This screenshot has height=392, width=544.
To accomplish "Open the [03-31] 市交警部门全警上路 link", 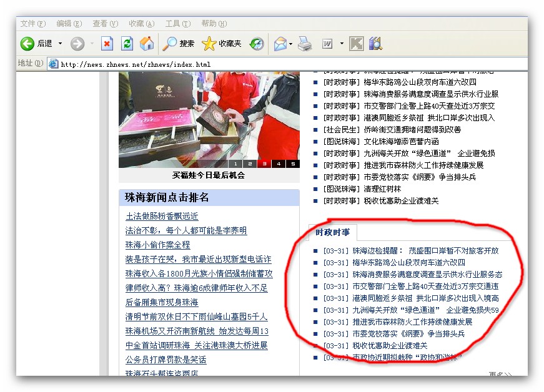I will coord(411,287).
